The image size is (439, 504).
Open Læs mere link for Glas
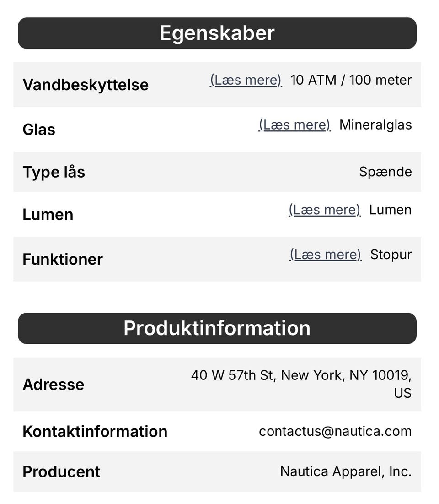click(295, 125)
